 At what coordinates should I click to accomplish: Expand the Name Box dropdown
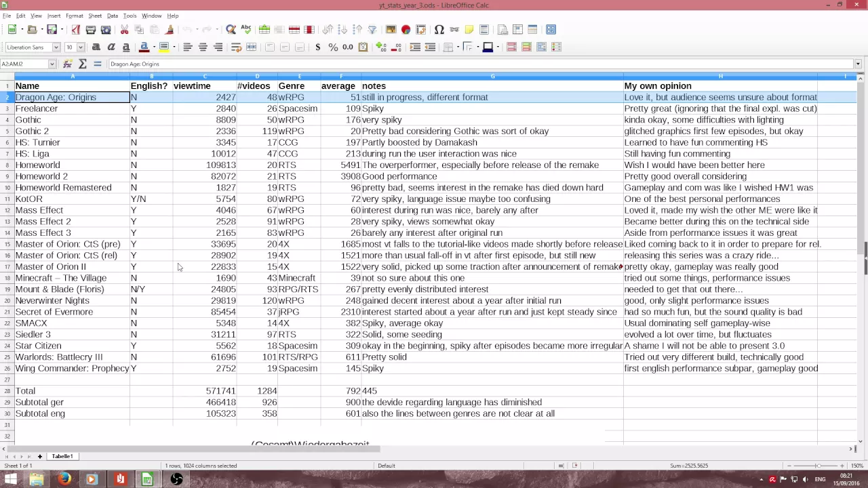[x=52, y=64]
